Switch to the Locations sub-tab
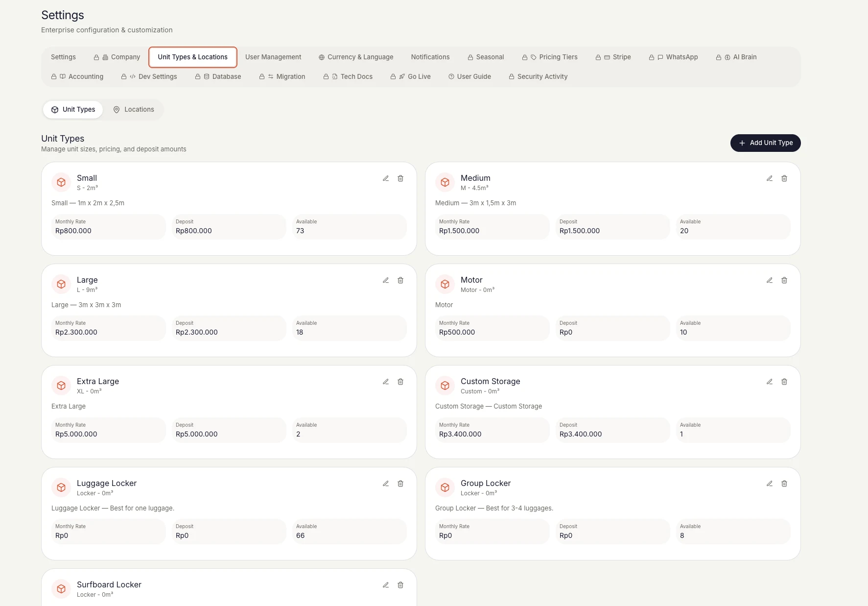868x606 pixels. (x=134, y=110)
